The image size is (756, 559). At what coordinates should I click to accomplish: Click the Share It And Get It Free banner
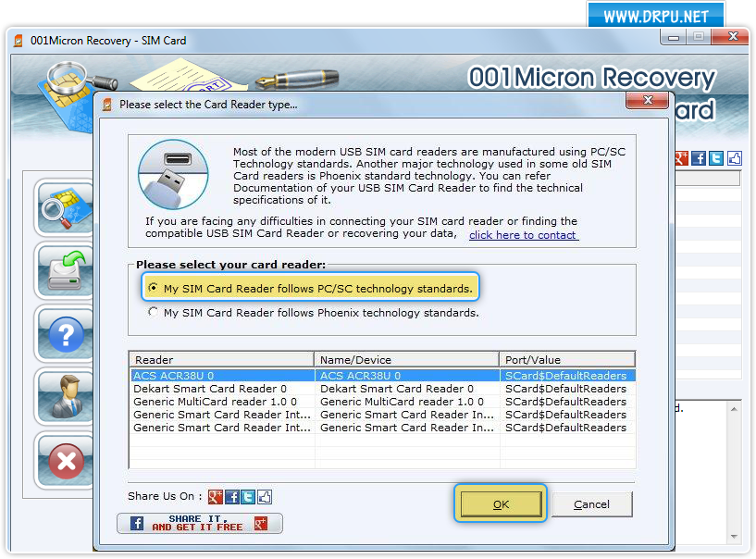coord(200,523)
